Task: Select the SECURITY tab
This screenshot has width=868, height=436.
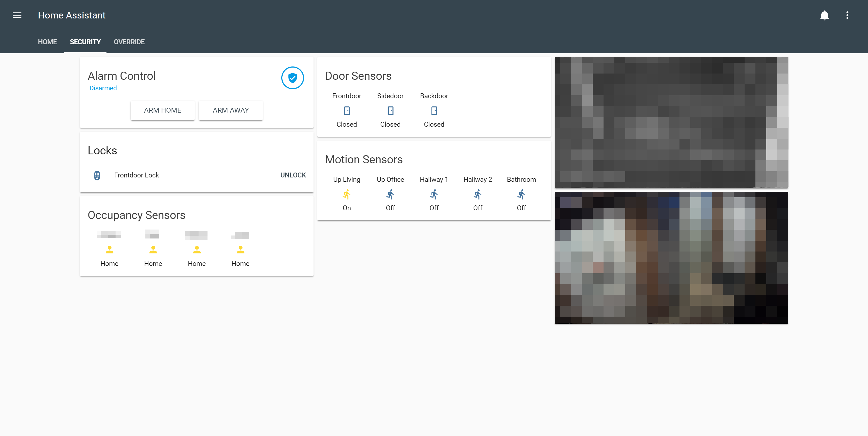Action: click(x=85, y=42)
